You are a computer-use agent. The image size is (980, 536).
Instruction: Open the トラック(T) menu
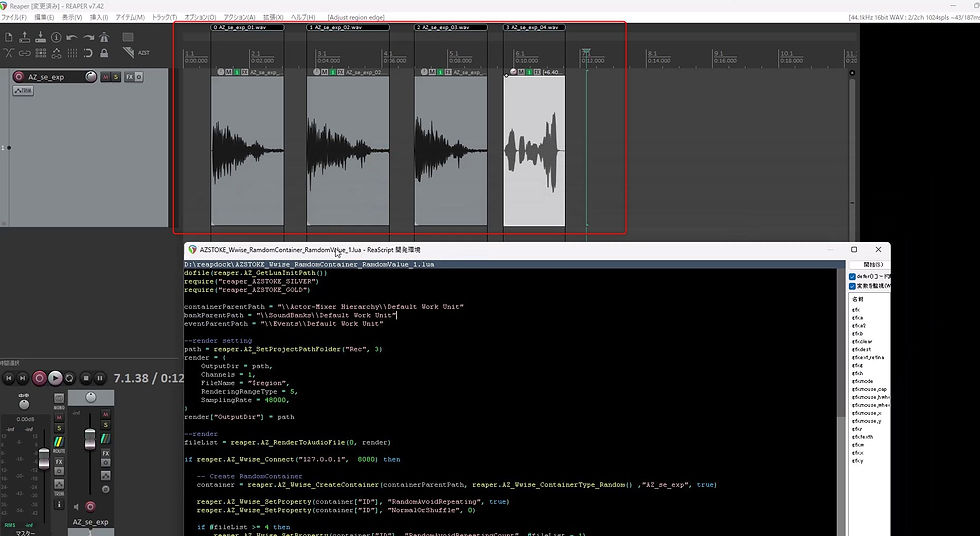pyautogui.click(x=164, y=17)
